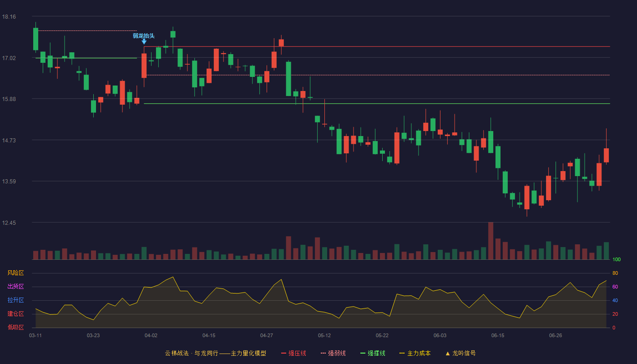The height and width of the screenshot is (364, 637).
Task: Toggle the 强压线 legend series
Action: click(293, 353)
